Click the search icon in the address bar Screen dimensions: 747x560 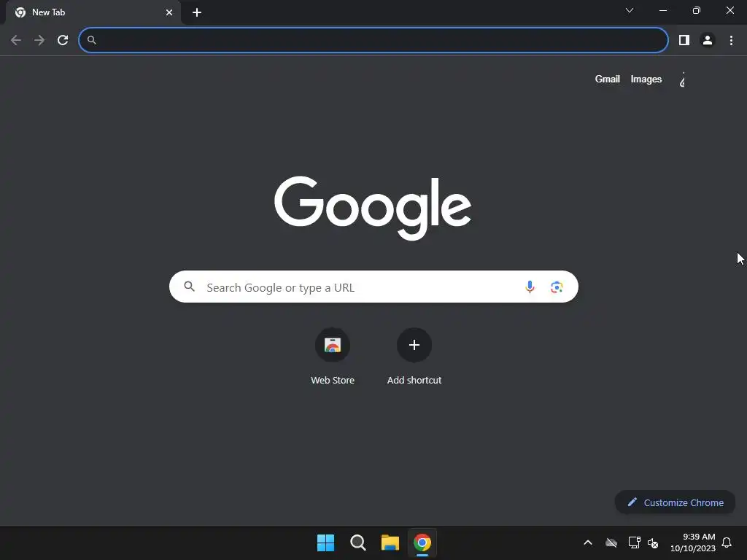tap(92, 40)
